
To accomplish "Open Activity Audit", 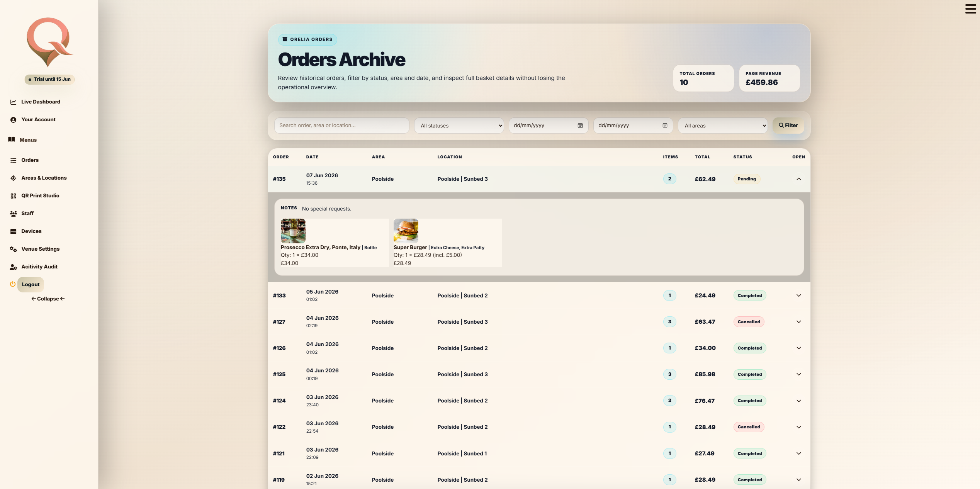I will (x=39, y=267).
